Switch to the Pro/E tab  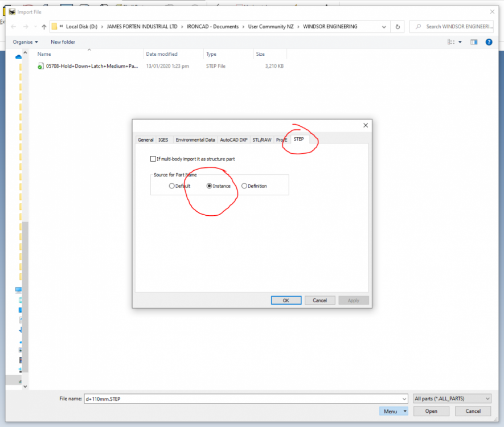click(281, 139)
